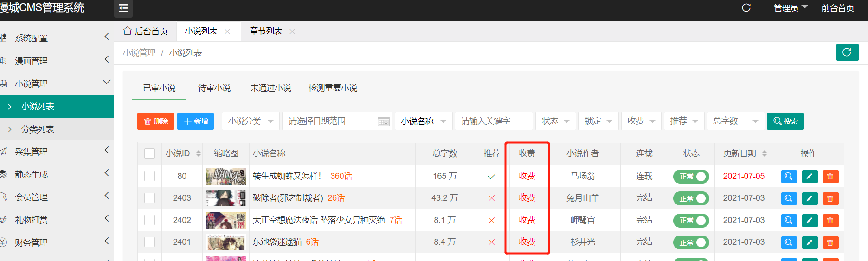Click the green page reload button

point(847,52)
